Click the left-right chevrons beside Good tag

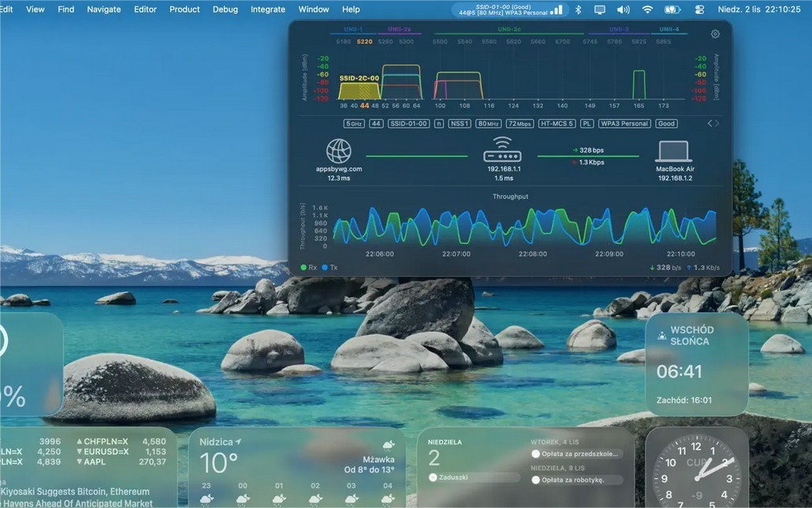click(713, 124)
